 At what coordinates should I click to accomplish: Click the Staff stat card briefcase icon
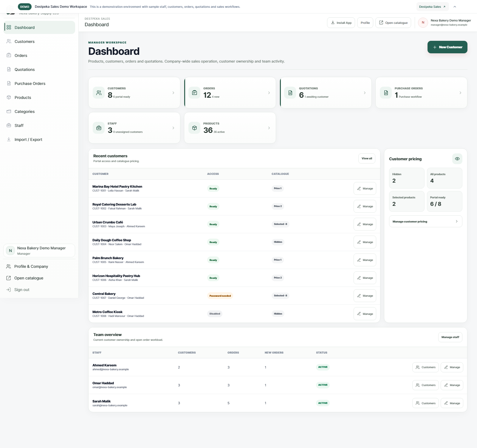pos(99,128)
